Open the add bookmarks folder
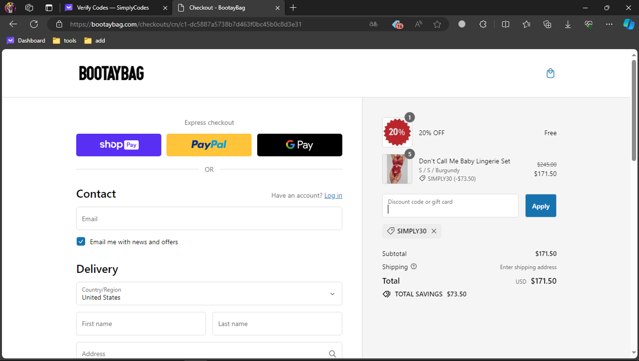 [x=95, y=41]
